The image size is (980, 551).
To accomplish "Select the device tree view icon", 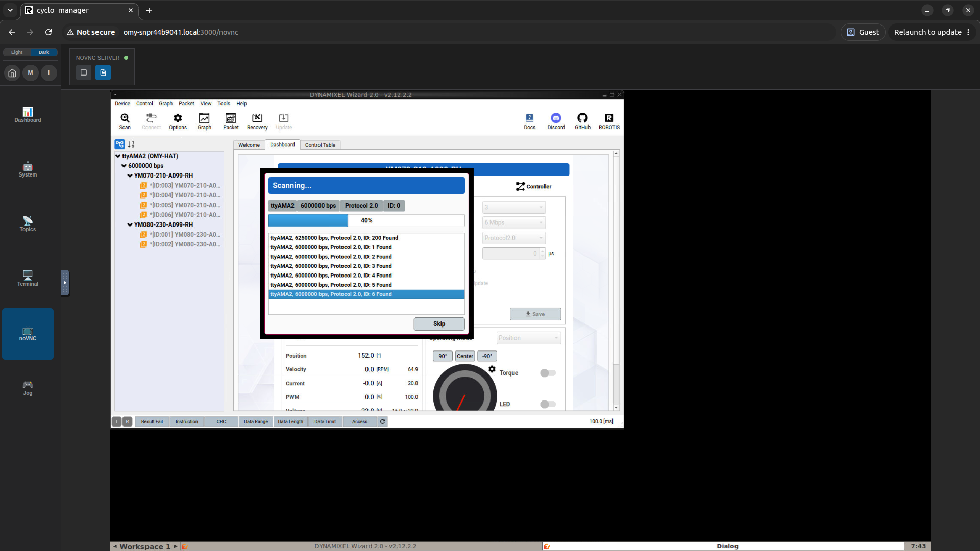I will point(119,144).
